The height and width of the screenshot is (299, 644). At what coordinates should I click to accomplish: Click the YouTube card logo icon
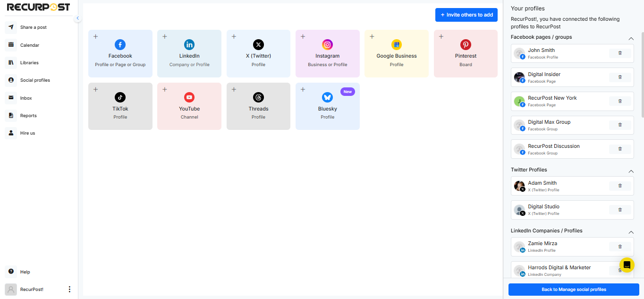189,97
